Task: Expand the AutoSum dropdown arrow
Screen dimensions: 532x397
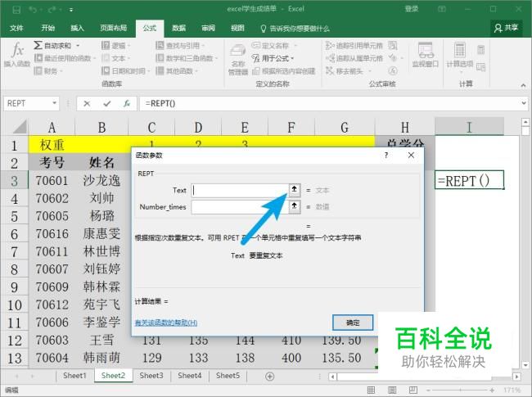Action: (78, 46)
